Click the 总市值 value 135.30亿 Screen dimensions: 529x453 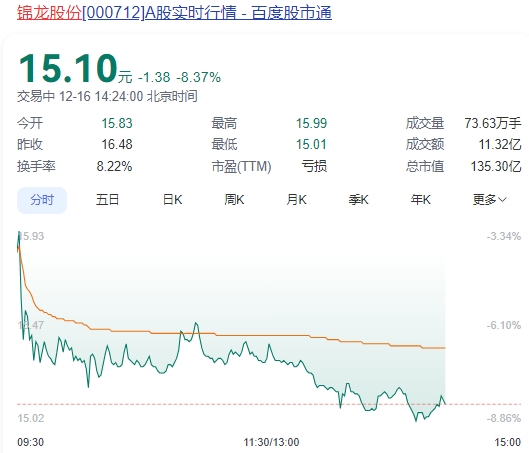[496, 166]
